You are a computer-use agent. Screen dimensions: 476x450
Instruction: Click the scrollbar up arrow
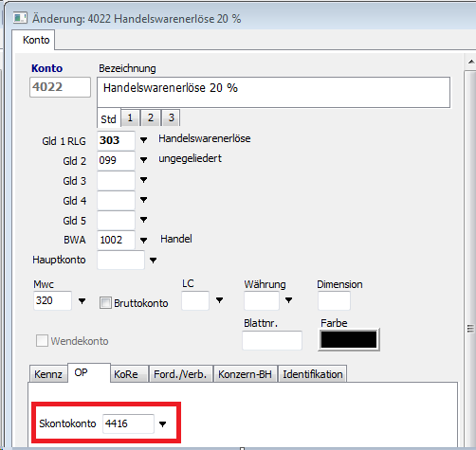click(x=471, y=62)
